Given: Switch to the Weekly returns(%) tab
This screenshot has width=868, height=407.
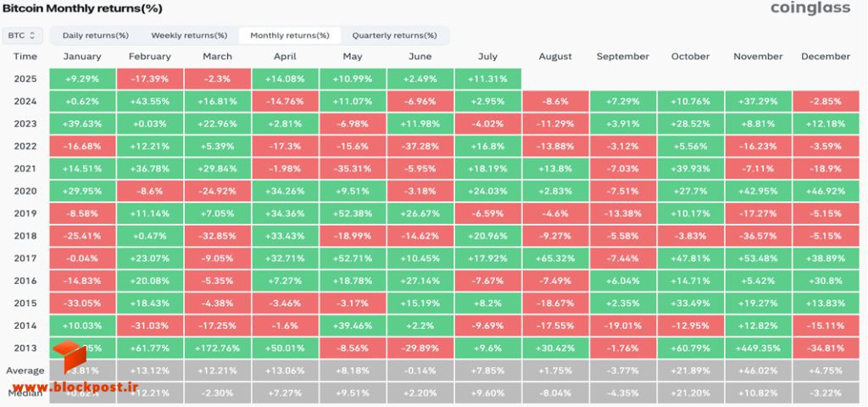Looking at the screenshot, I should tap(189, 36).
